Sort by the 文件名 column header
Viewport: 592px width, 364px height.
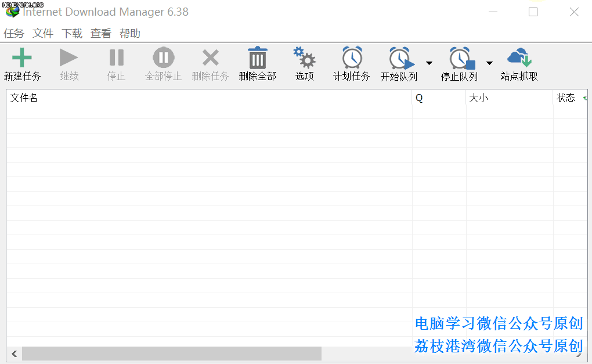coord(209,98)
